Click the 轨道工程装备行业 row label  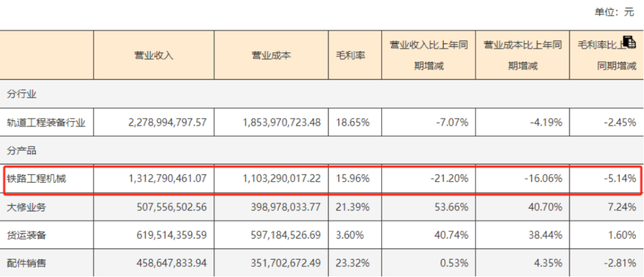[x=46, y=122]
